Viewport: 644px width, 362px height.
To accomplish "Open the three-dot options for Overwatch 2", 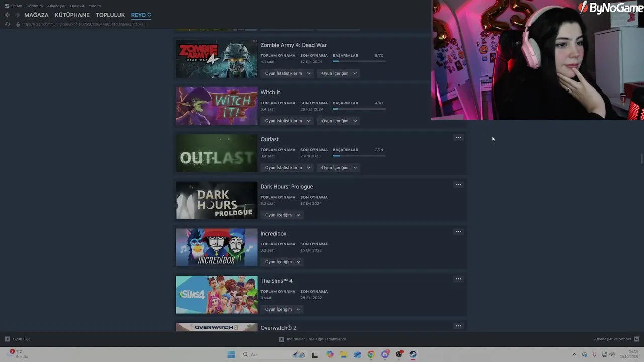I will [458, 326].
